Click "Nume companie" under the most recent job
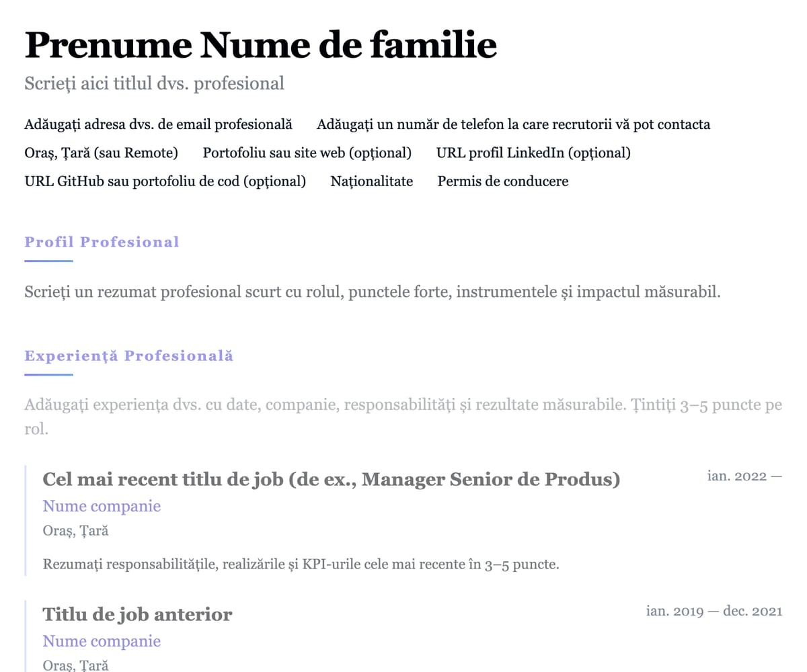 pos(102,506)
